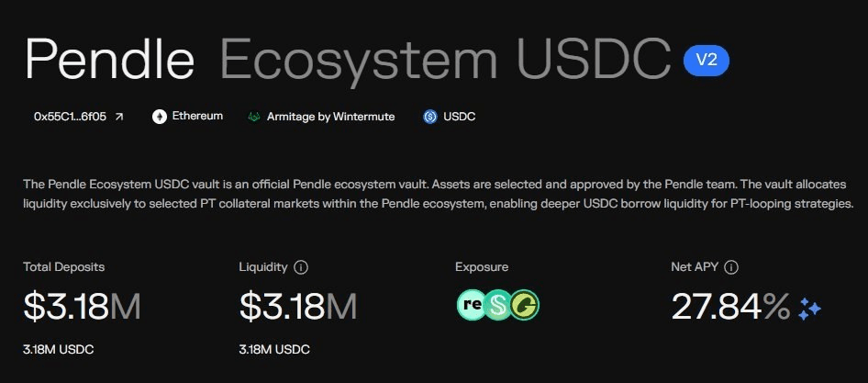Show Liquidity info tooltip icon

(x=301, y=267)
